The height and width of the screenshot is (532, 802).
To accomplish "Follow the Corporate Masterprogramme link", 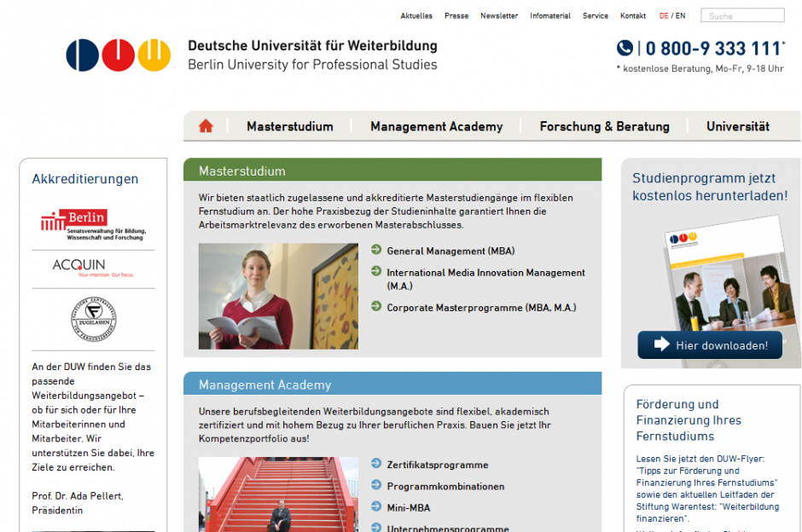I will 481,308.
